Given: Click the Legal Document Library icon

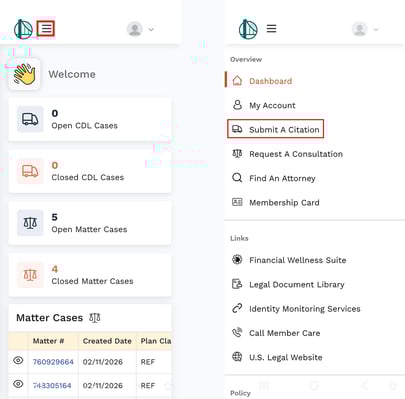Looking at the screenshot, I should click(237, 284).
